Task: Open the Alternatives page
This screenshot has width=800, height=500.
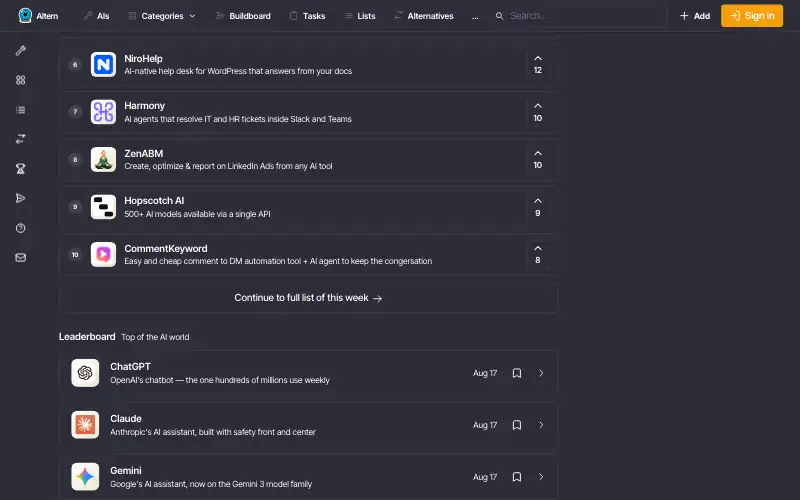Action: click(x=423, y=16)
